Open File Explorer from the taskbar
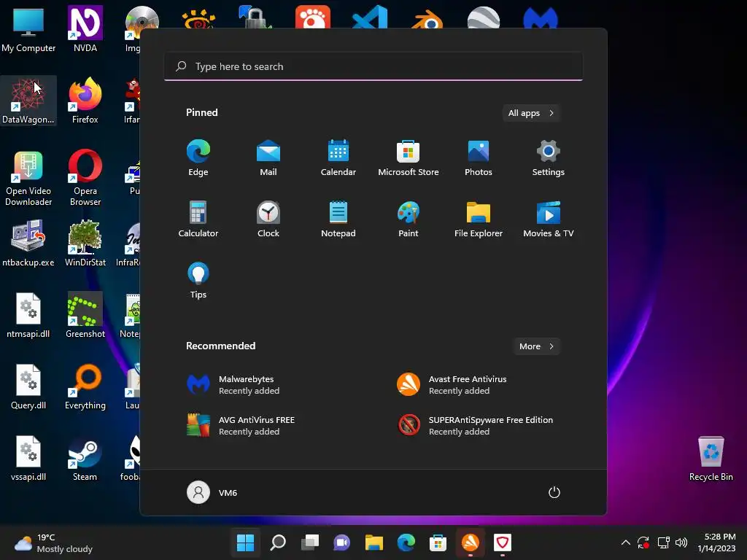 pos(374,542)
